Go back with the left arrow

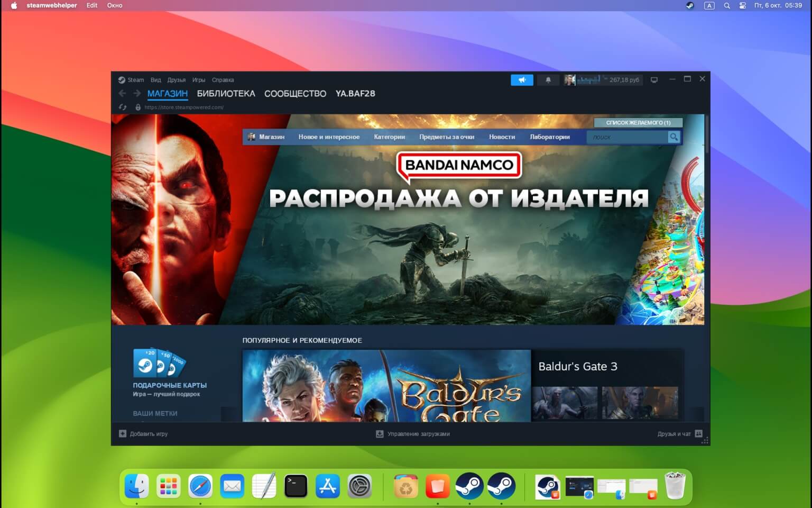click(x=123, y=94)
